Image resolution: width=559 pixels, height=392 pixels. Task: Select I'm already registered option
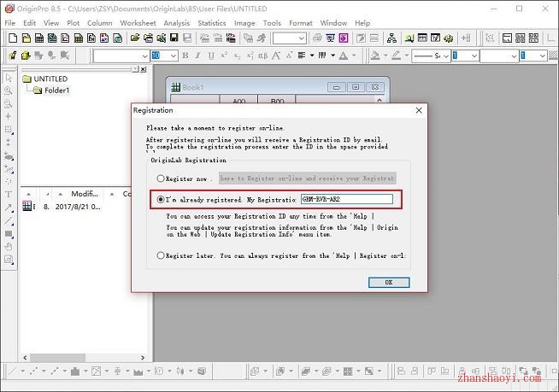[161, 200]
